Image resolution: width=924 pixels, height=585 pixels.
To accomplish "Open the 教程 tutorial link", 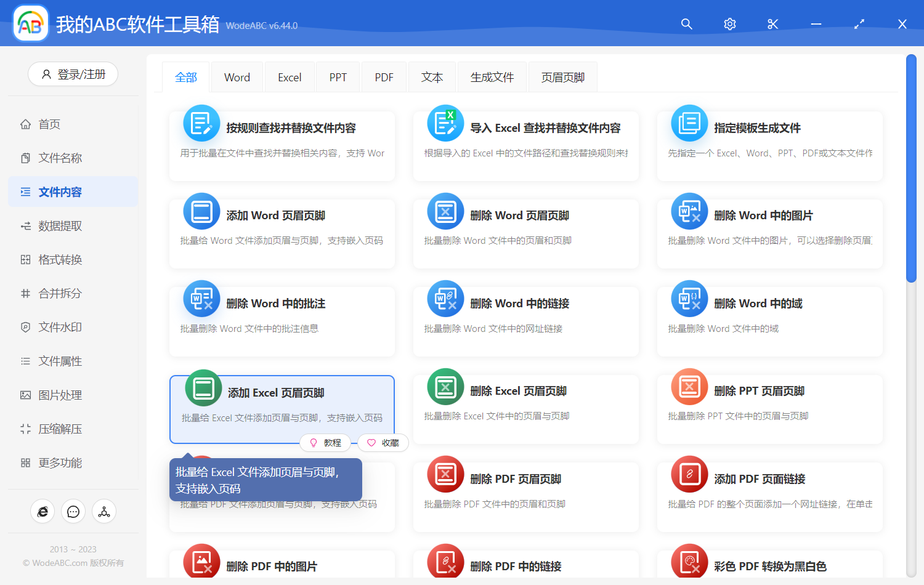I will (326, 443).
